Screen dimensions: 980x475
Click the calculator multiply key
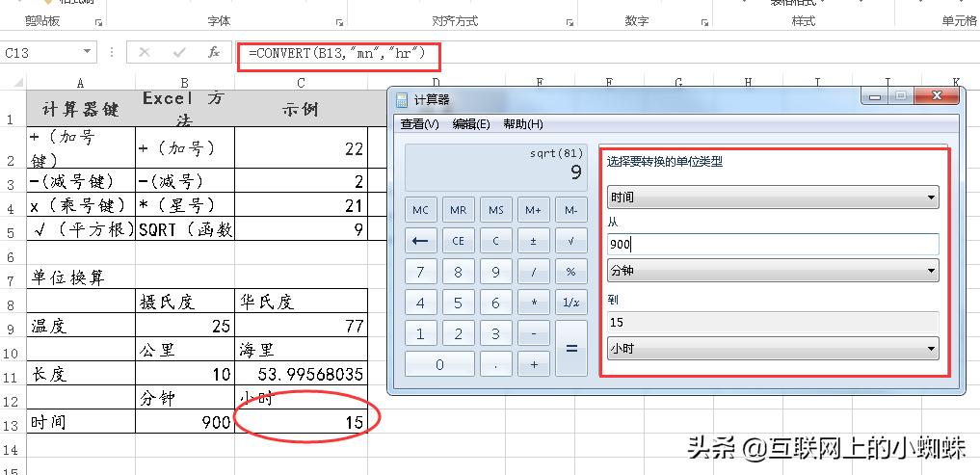click(533, 302)
